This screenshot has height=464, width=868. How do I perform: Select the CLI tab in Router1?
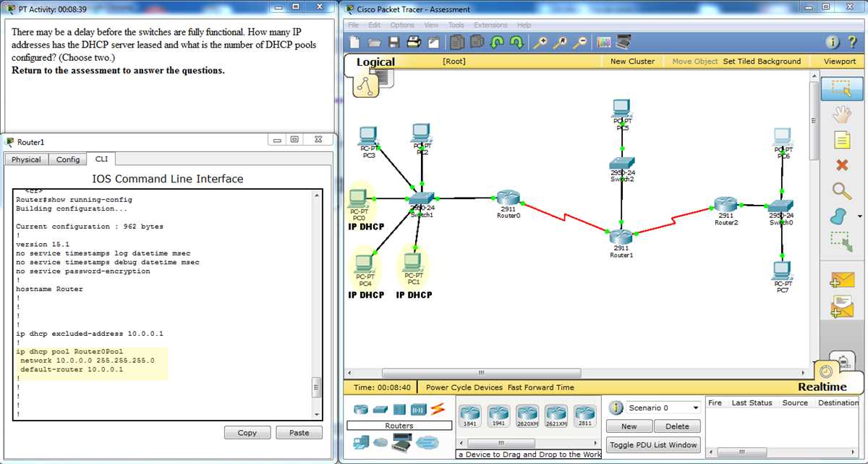pyautogui.click(x=101, y=159)
